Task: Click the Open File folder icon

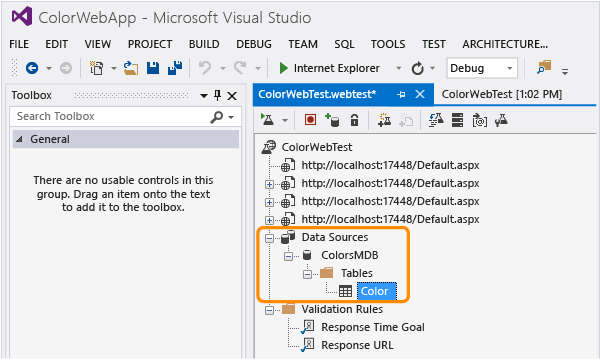Action: pyautogui.click(x=131, y=68)
